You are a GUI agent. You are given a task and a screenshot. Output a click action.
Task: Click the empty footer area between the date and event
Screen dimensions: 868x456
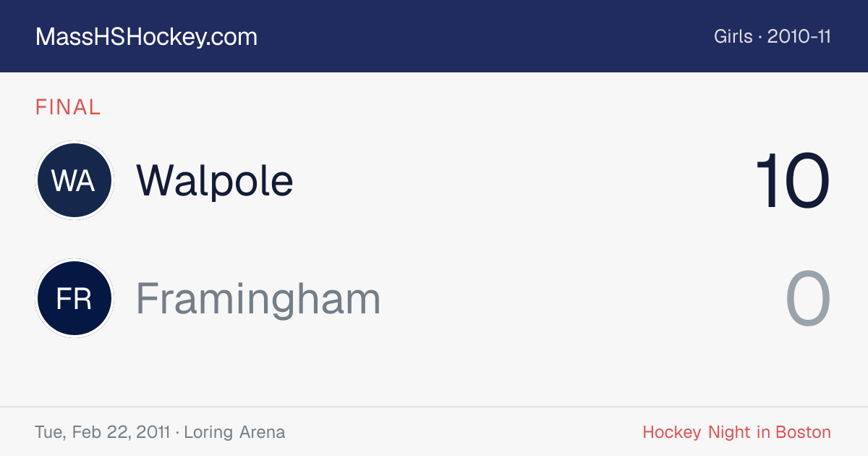click(x=464, y=433)
